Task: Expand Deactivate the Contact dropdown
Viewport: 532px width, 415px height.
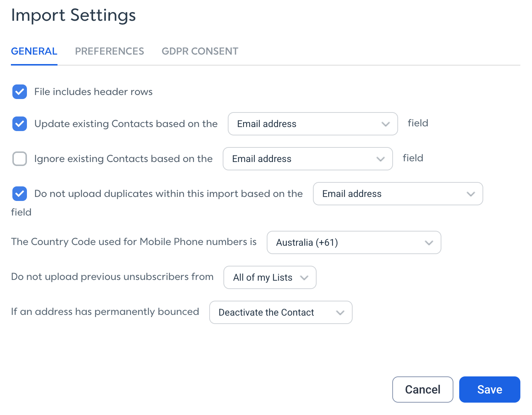Action: tap(281, 312)
